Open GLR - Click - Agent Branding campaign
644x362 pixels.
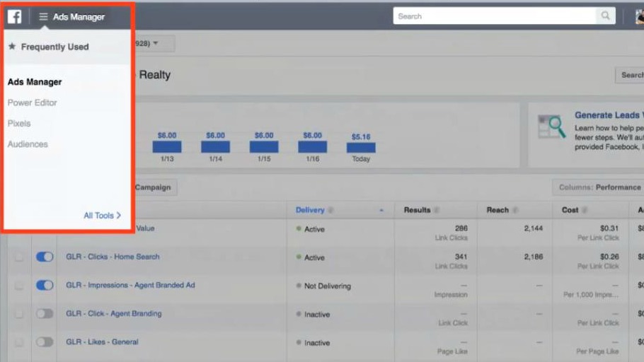[114, 314]
